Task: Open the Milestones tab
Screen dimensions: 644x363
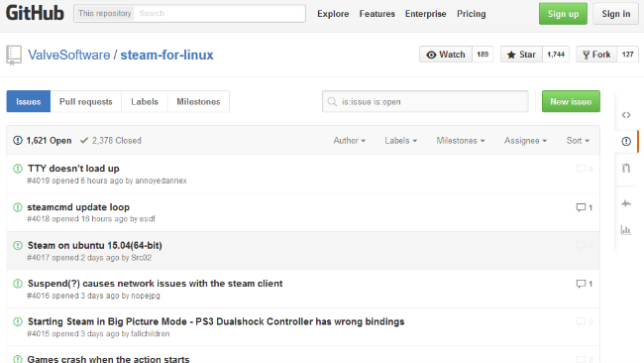Action: pyautogui.click(x=198, y=101)
